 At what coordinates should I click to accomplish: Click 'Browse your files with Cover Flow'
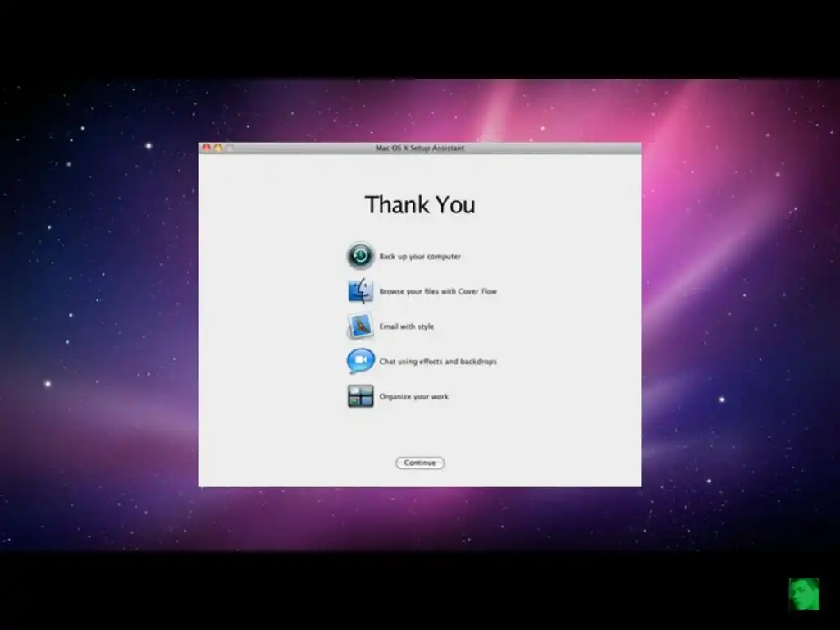(438, 291)
